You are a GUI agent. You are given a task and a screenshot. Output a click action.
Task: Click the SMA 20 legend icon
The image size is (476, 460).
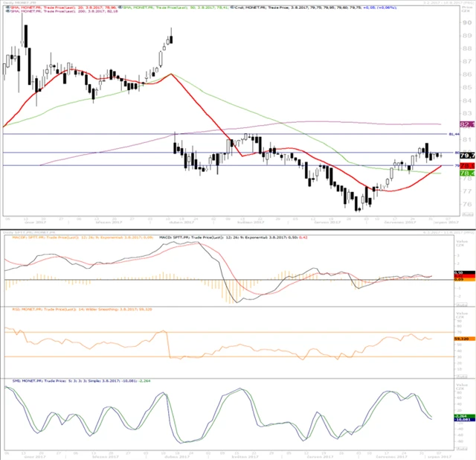(7, 8)
